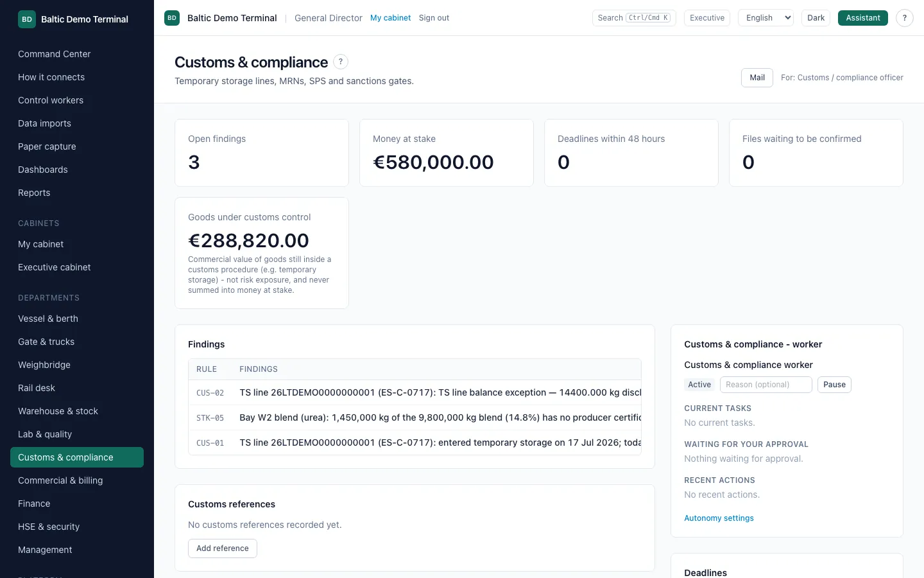
Task: Open Paper capture
Action: pyautogui.click(x=77, y=146)
